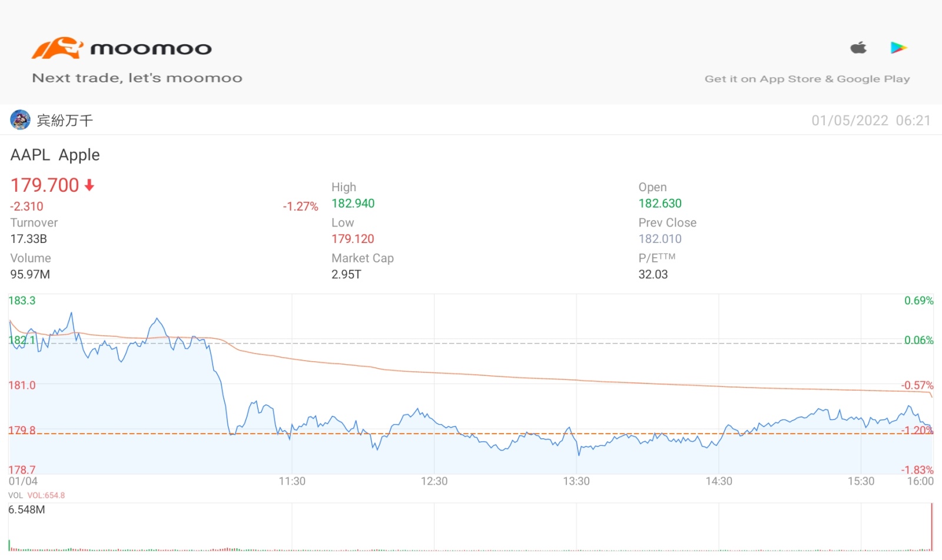Click the moomoo brand name text
The height and width of the screenshot is (560, 942).
[x=151, y=49]
